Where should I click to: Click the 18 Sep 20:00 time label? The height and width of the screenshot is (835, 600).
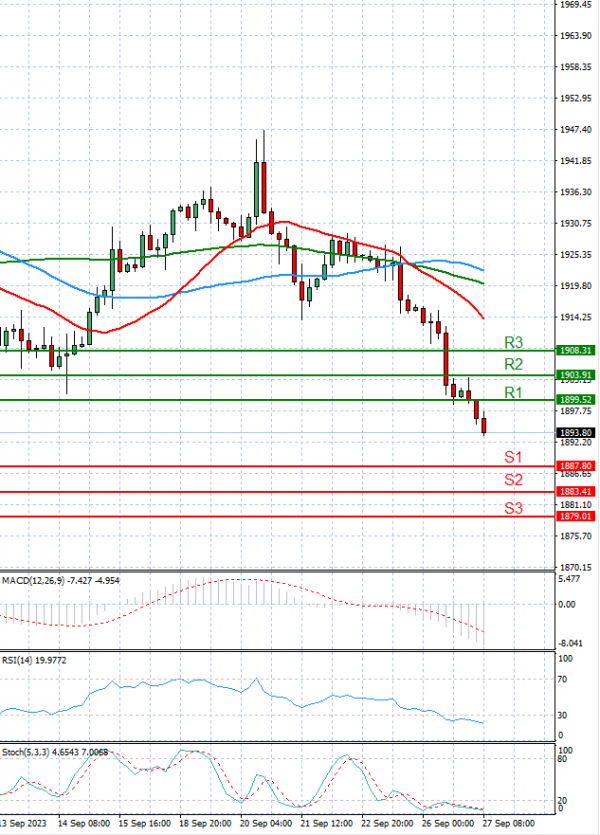coord(205,823)
